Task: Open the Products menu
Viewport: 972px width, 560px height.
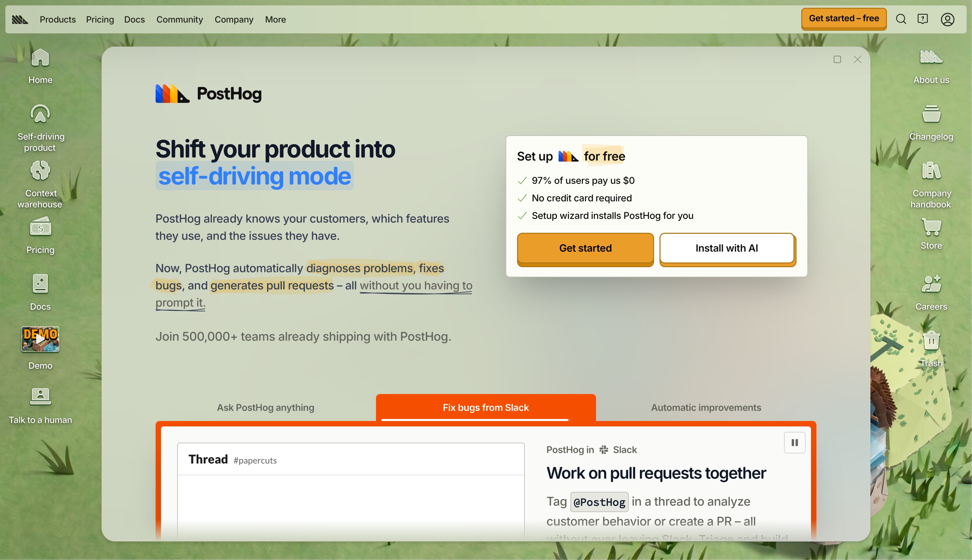Action: [x=58, y=19]
